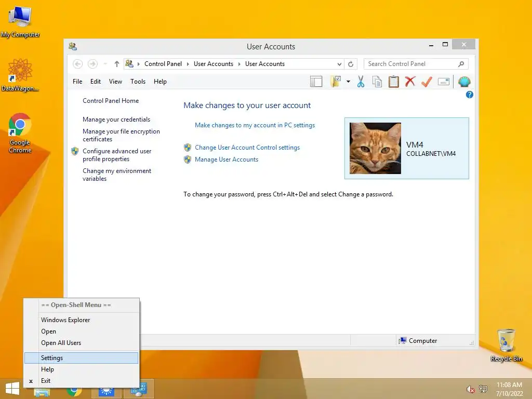
Task: Open the My Computer desktop icon
Action: (x=20, y=21)
